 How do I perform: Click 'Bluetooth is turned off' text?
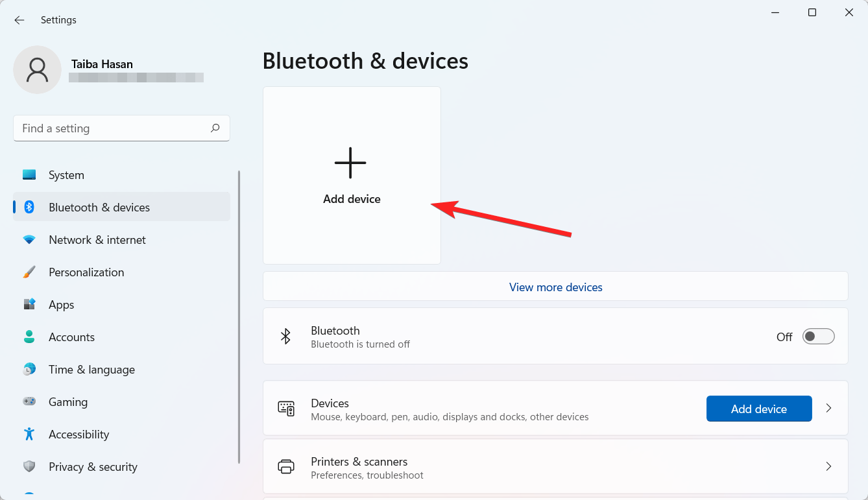(361, 344)
